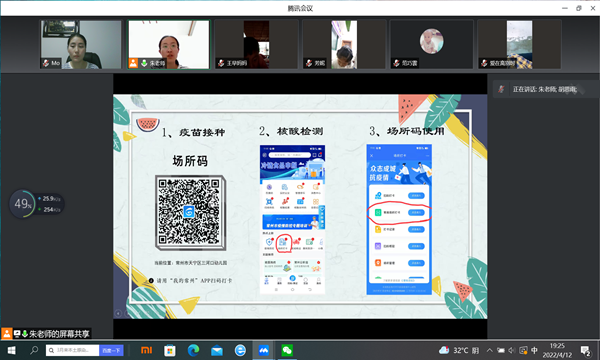
Task: Select the third participant's dark video tile
Action: [x=256, y=45]
